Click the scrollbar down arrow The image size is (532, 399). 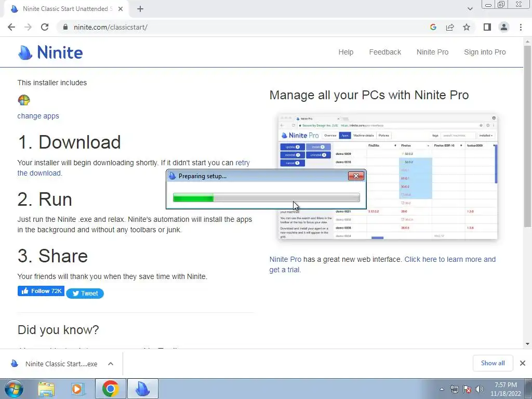[x=527, y=344]
